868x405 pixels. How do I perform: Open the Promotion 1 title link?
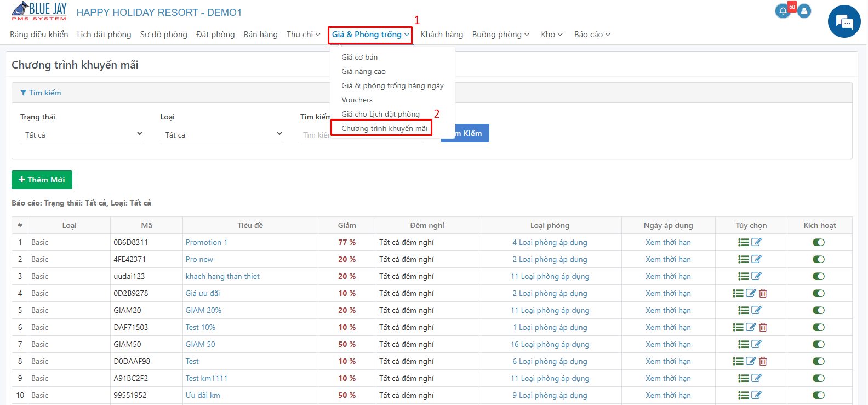pyautogui.click(x=207, y=242)
